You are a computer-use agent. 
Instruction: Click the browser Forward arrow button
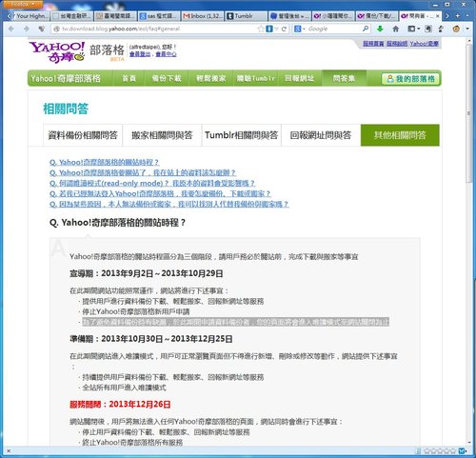coord(27,29)
